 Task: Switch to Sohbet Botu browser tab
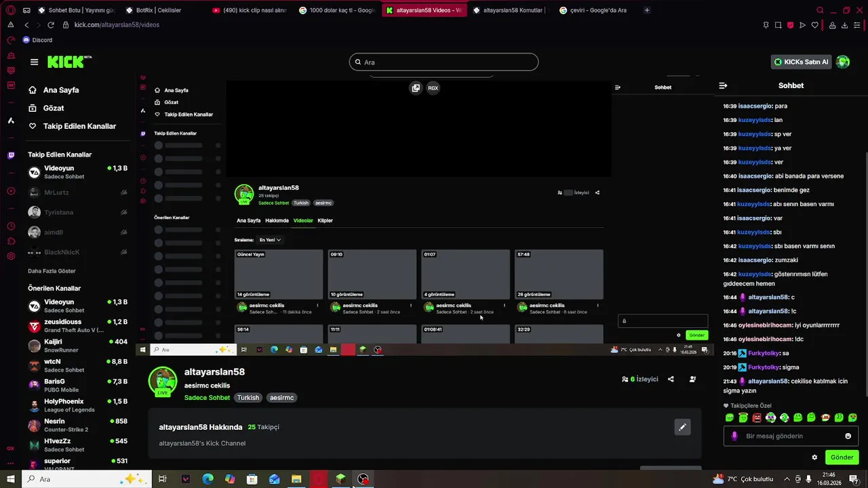(76, 10)
